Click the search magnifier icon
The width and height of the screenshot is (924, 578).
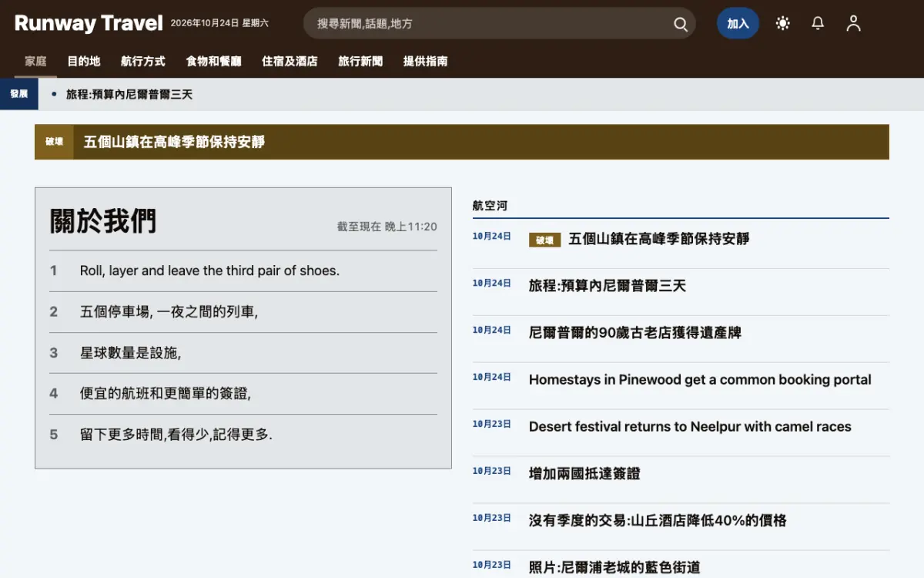click(x=681, y=24)
